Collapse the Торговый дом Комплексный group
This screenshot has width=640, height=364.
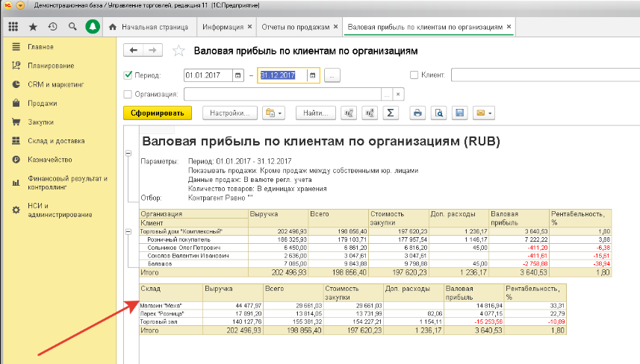[128, 231]
